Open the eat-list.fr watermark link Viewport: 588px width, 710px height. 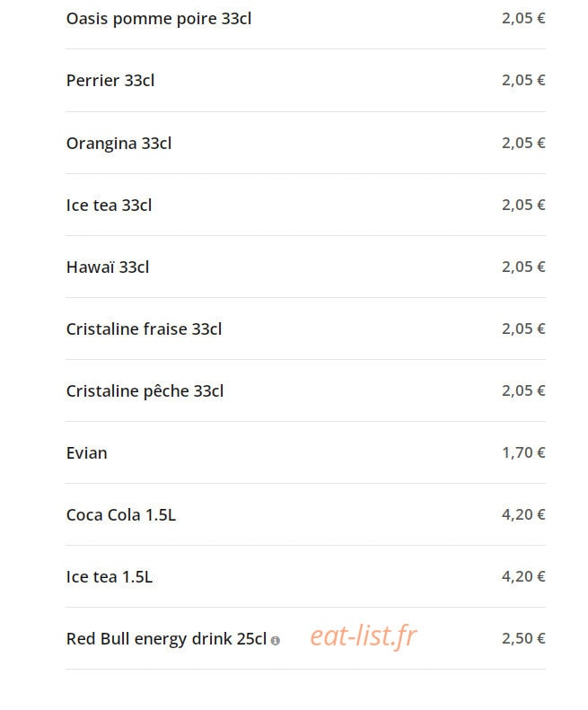[x=364, y=636]
